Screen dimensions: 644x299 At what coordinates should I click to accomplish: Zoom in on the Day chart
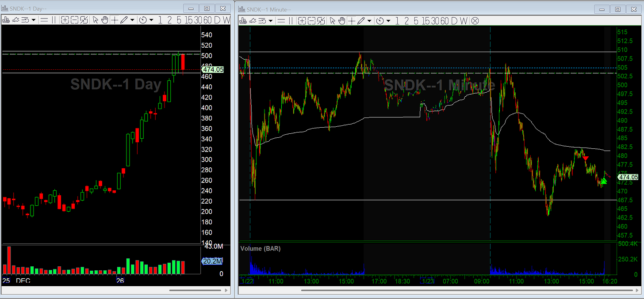[65, 20]
